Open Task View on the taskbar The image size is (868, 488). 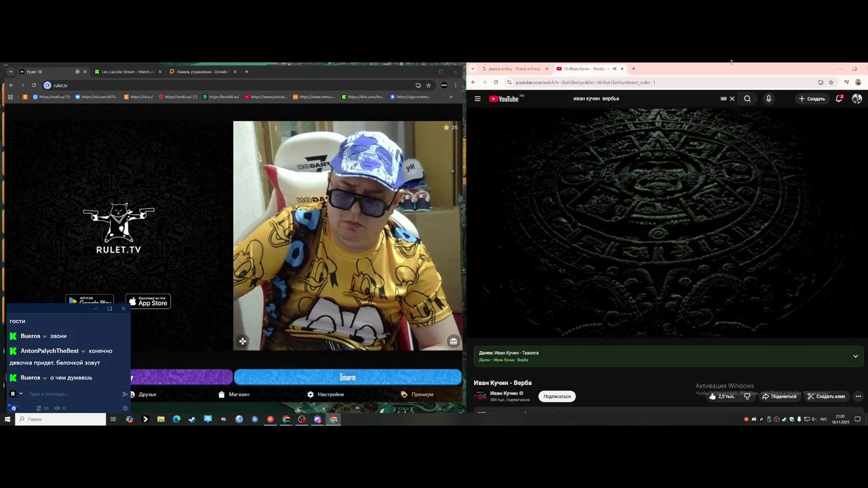click(x=113, y=419)
